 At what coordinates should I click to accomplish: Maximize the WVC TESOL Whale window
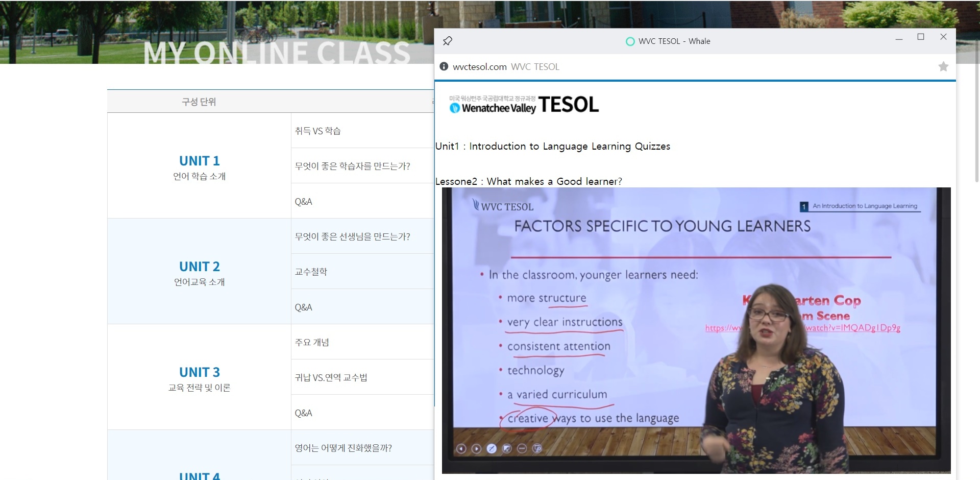[921, 37]
